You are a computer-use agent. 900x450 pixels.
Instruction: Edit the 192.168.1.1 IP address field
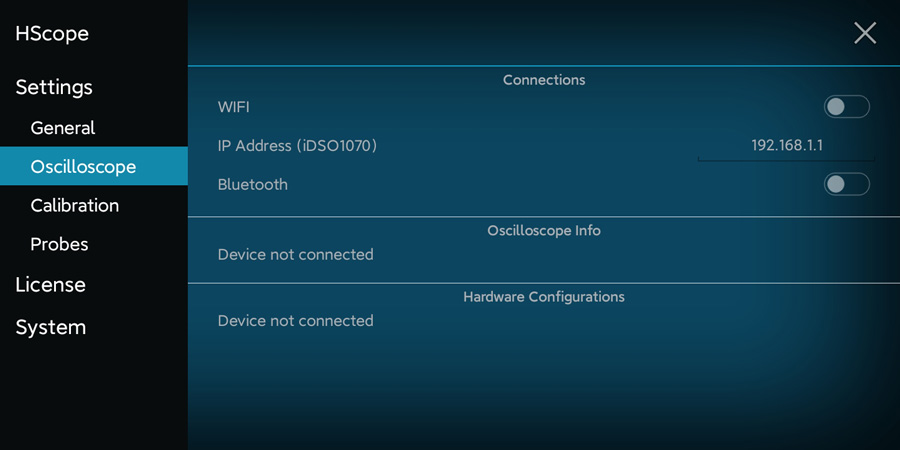pyautogui.click(x=786, y=146)
